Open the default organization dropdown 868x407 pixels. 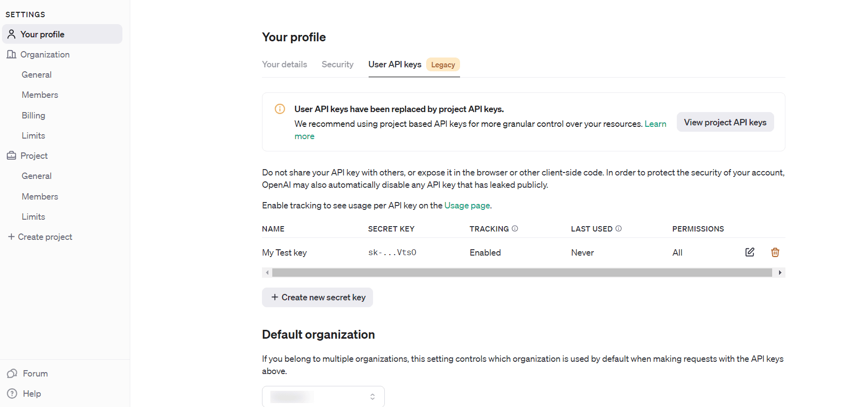point(323,397)
